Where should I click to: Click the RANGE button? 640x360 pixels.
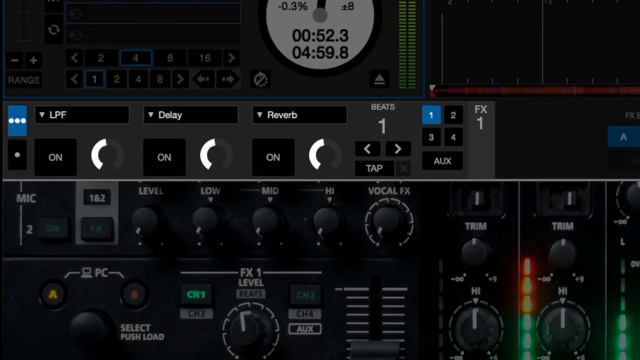(24, 80)
